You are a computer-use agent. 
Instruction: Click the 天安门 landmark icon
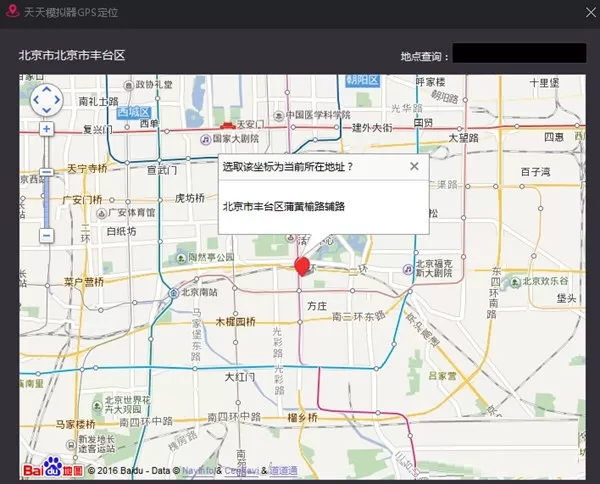227,125
